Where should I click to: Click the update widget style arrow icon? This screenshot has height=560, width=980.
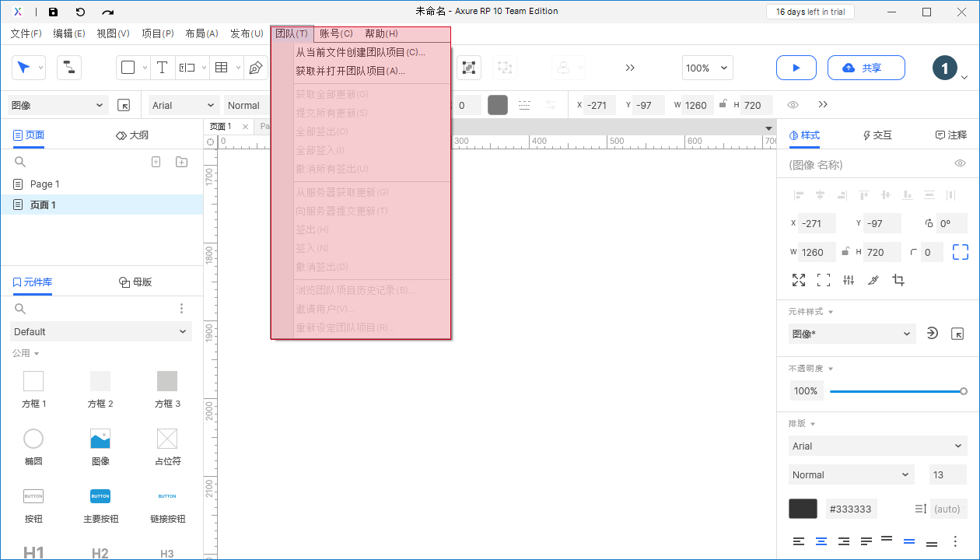(933, 334)
